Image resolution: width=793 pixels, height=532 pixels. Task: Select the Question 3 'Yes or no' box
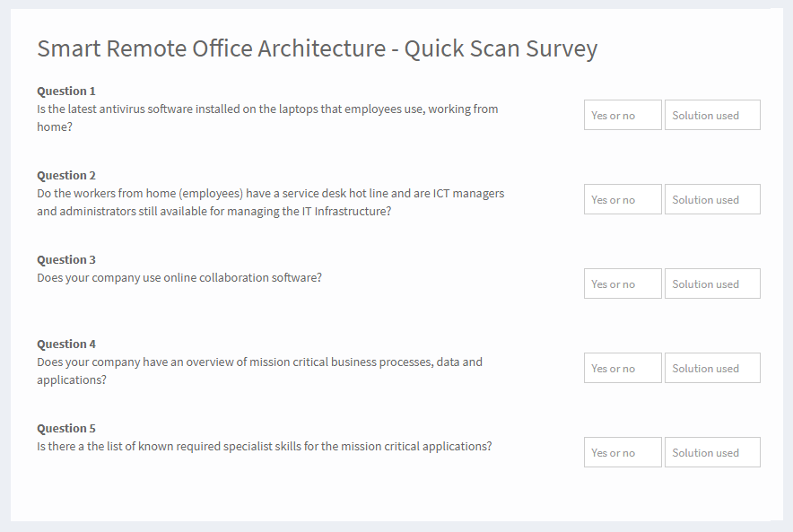[623, 283]
